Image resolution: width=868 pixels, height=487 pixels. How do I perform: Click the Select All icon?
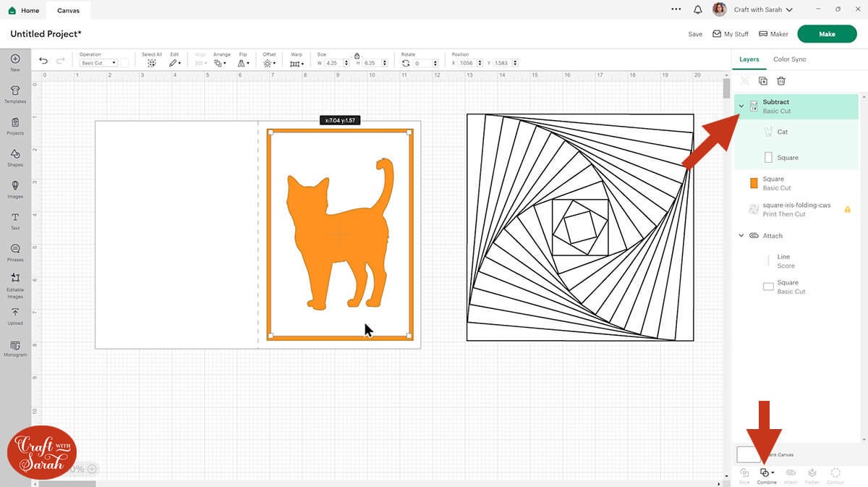click(152, 63)
